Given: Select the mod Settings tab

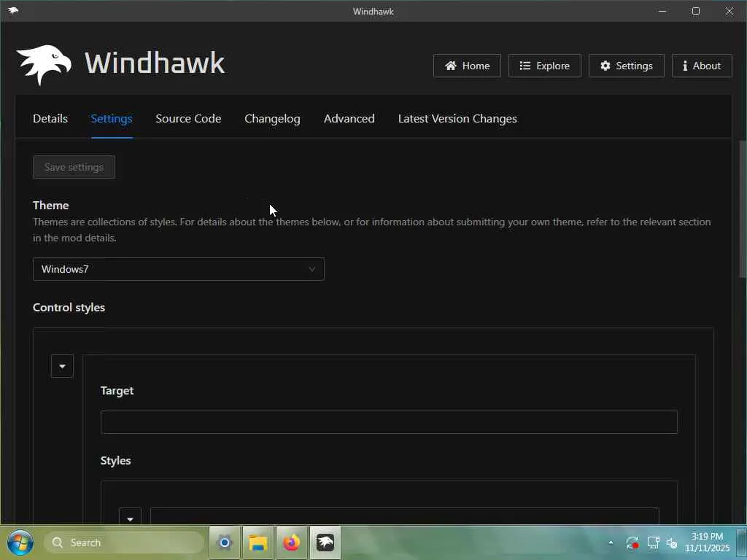Looking at the screenshot, I should click(112, 119).
